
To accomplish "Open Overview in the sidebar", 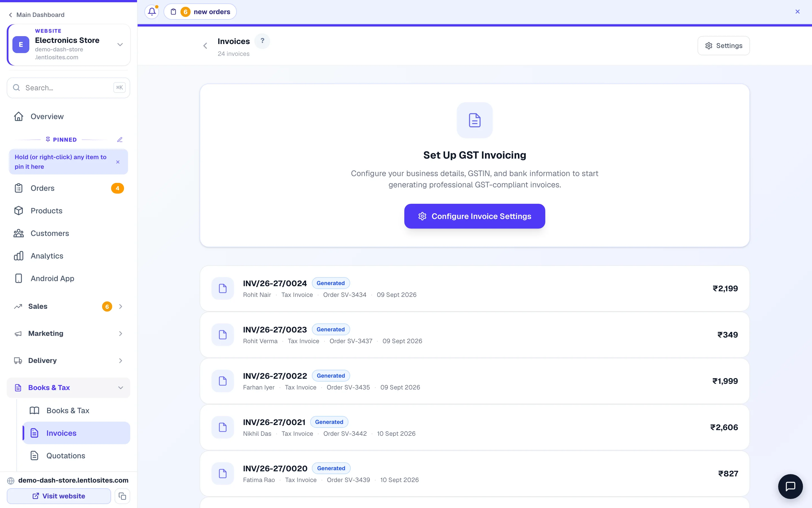I will [69, 117].
